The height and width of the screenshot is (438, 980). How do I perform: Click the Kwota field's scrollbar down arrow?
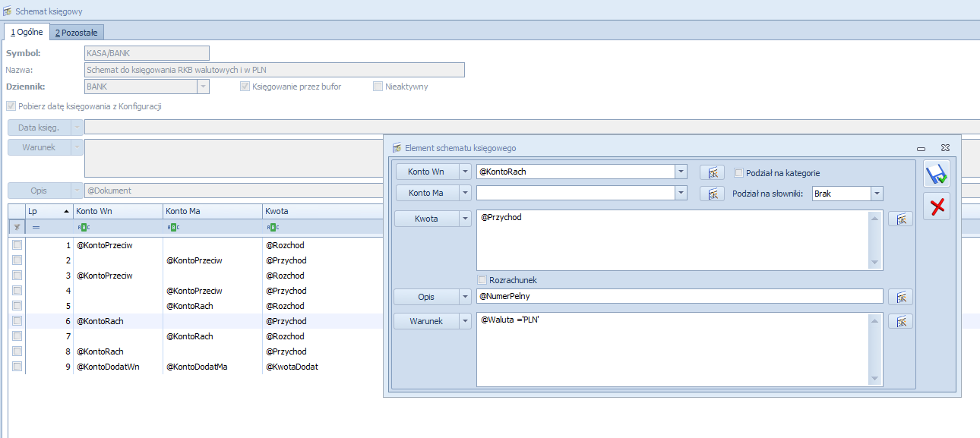click(876, 263)
